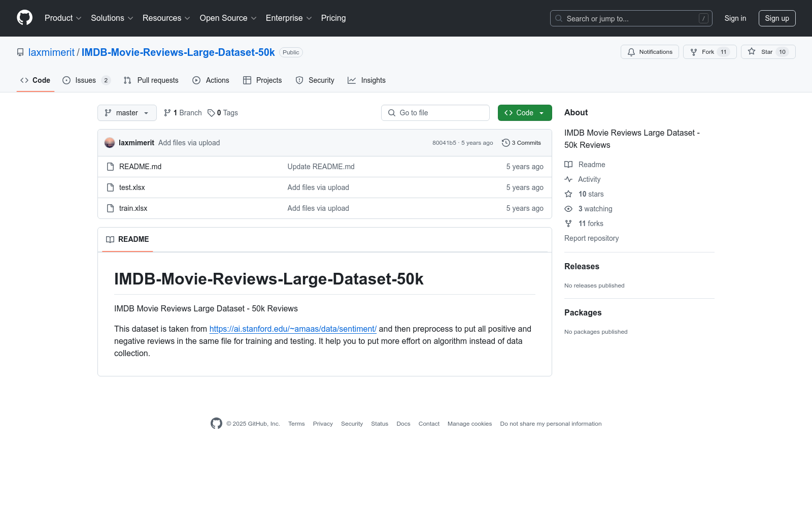Screen dimensions: 812x508
Task: Open test.xlsx commit message link
Action: pyautogui.click(x=318, y=187)
